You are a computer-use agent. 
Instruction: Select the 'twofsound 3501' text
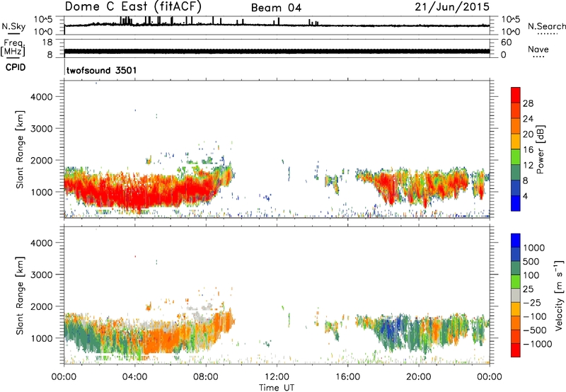[101, 70]
